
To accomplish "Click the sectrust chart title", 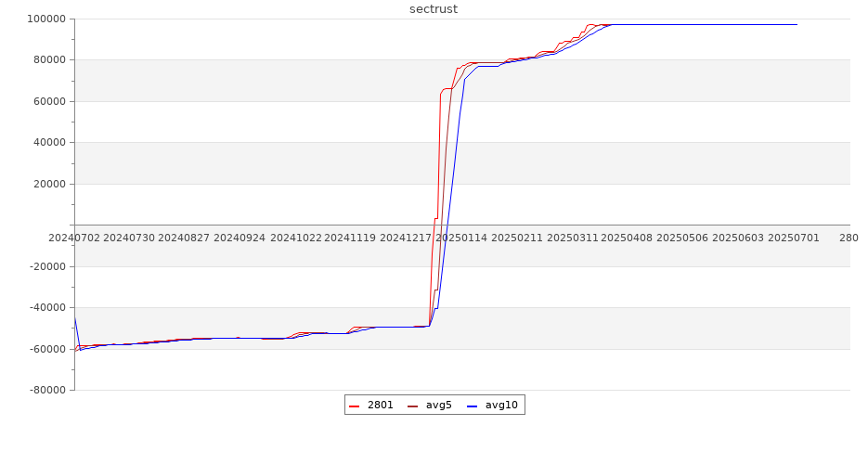I will tap(434, 9).
